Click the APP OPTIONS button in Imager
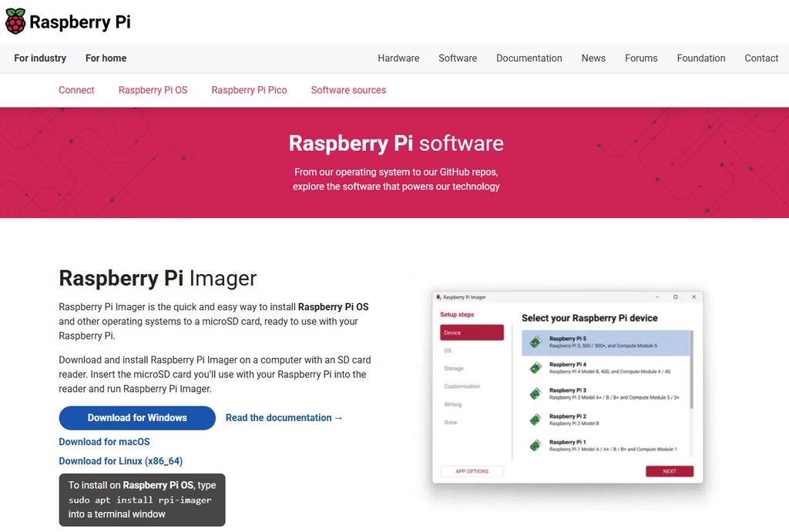789x532 pixels. tap(472, 471)
